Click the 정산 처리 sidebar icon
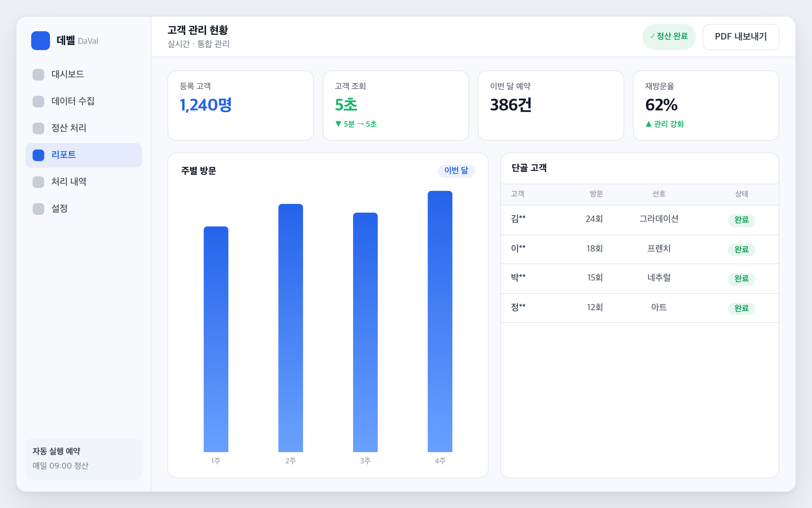The image size is (812, 508). point(38,128)
